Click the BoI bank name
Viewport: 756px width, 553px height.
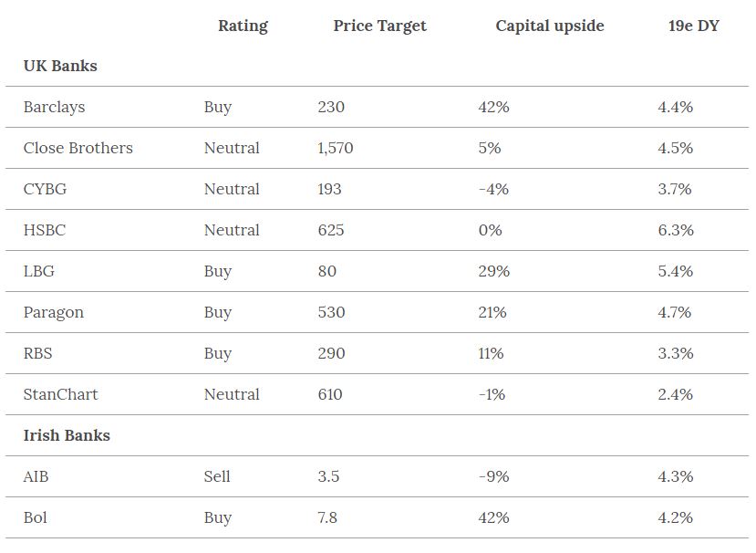pos(36,517)
